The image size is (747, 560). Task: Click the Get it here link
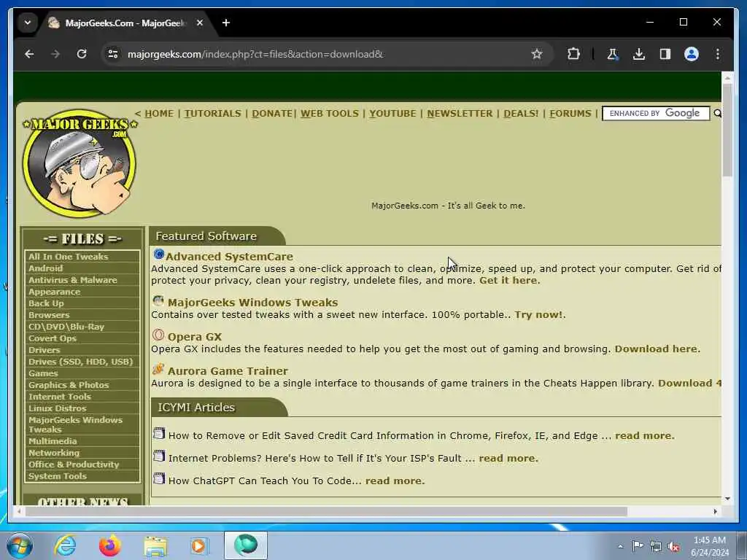508,281
